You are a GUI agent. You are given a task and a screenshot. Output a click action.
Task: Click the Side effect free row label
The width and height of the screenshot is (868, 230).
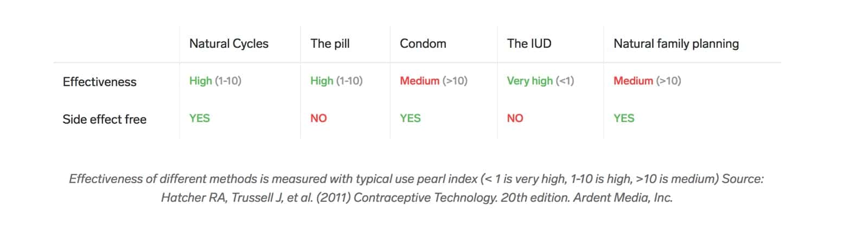(x=104, y=119)
